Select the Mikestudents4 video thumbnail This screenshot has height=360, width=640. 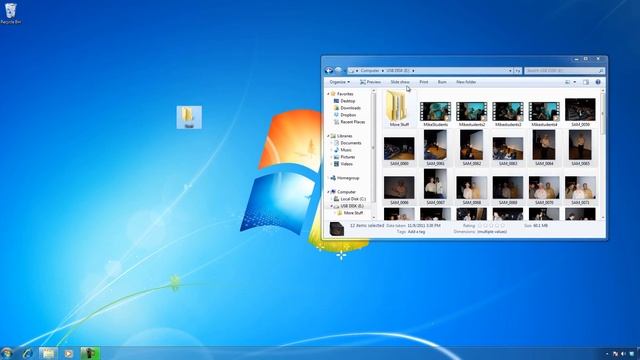tap(544, 113)
